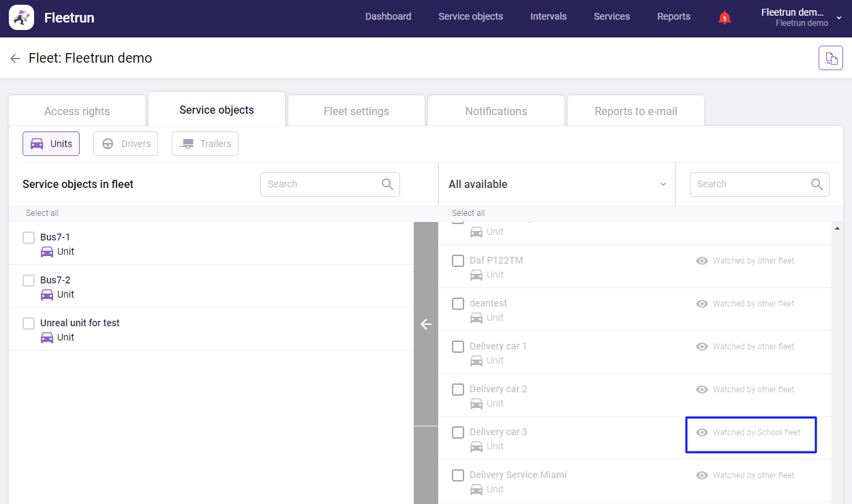Image resolution: width=852 pixels, height=504 pixels.
Task: Open the Intervals menu item
Action: [x=548, y=16]
